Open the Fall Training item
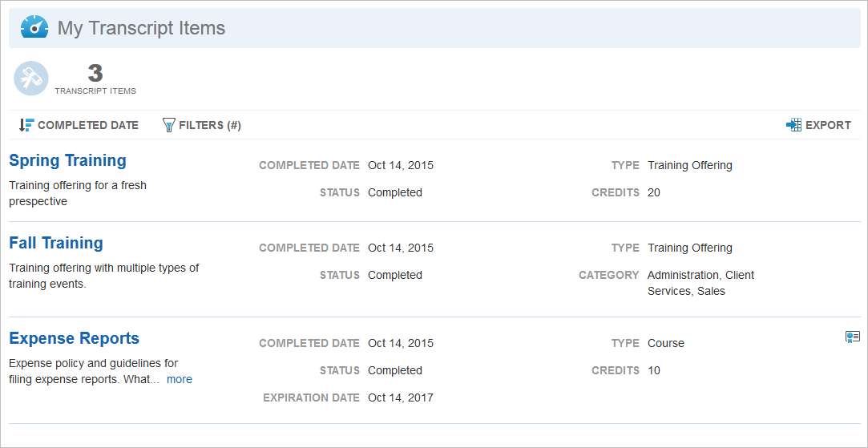This screenshot has width=868, height=448. click(56, 243)
